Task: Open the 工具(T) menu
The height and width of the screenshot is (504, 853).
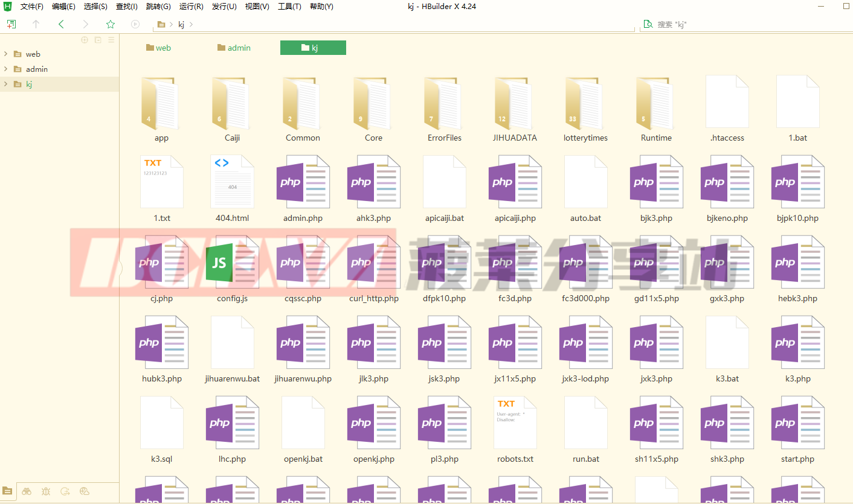Action: pyautogui.click(x=289, y=7)
